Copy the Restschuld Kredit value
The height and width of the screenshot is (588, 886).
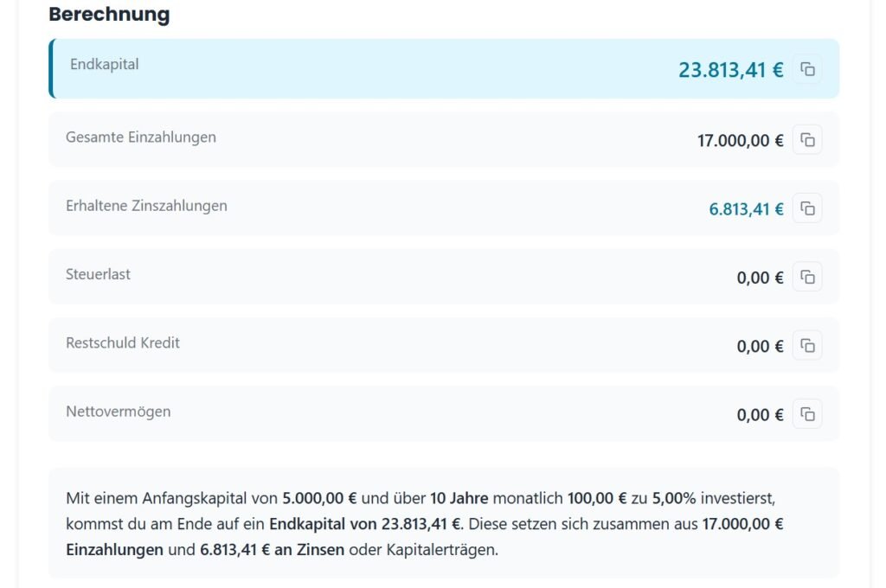[807, 346]
